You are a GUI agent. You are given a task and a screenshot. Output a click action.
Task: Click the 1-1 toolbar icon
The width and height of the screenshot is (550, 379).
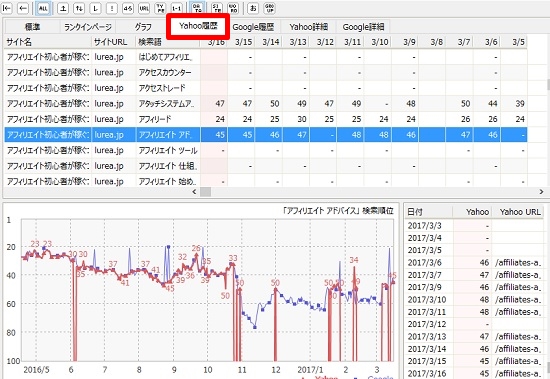point(176,8)
